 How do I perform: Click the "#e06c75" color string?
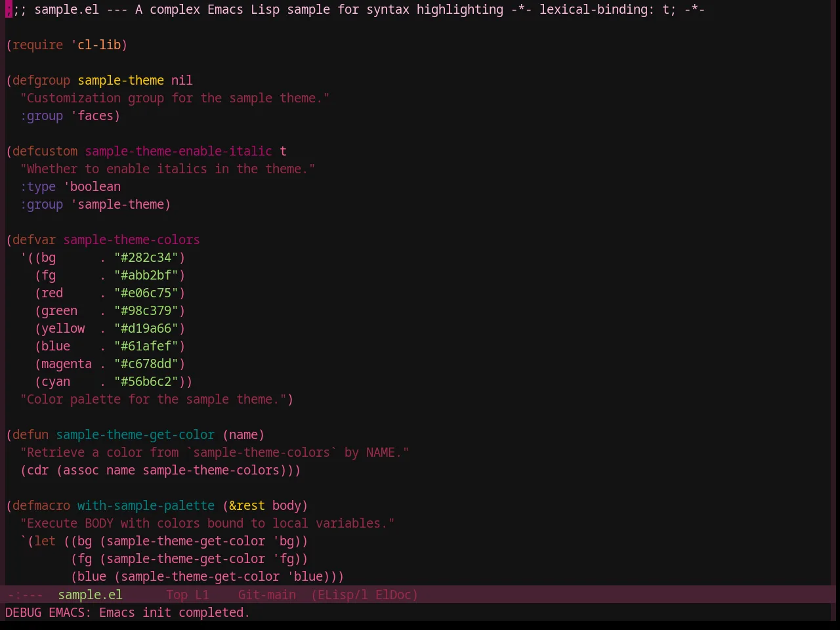[x=146, y=293]
